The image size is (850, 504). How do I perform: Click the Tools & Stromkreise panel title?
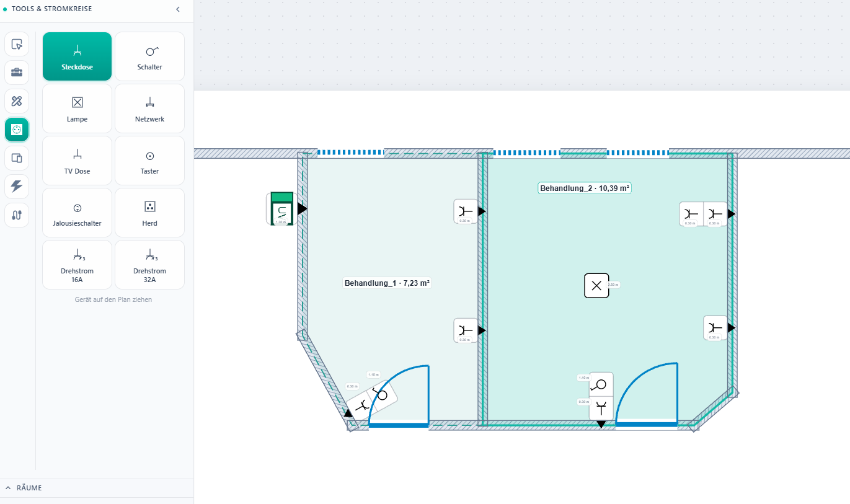pos(51,9)
